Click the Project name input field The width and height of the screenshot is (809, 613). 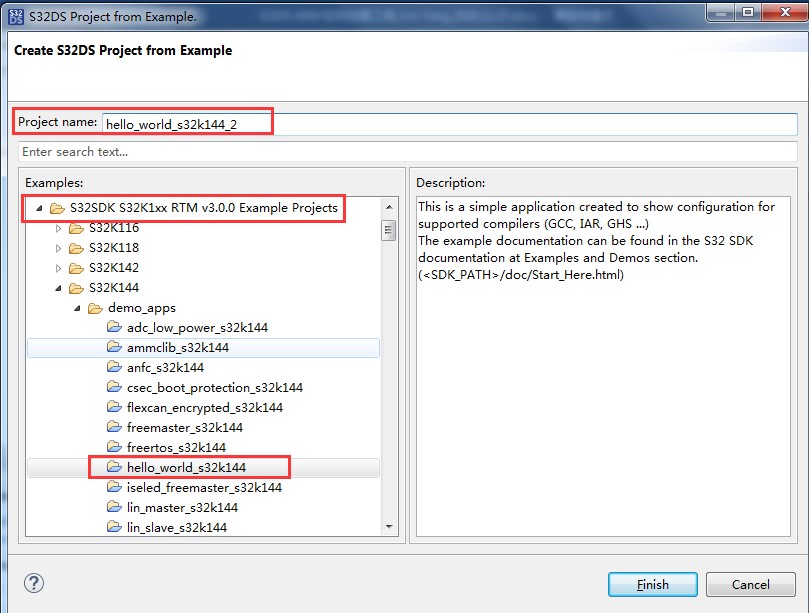click(449, 124)
